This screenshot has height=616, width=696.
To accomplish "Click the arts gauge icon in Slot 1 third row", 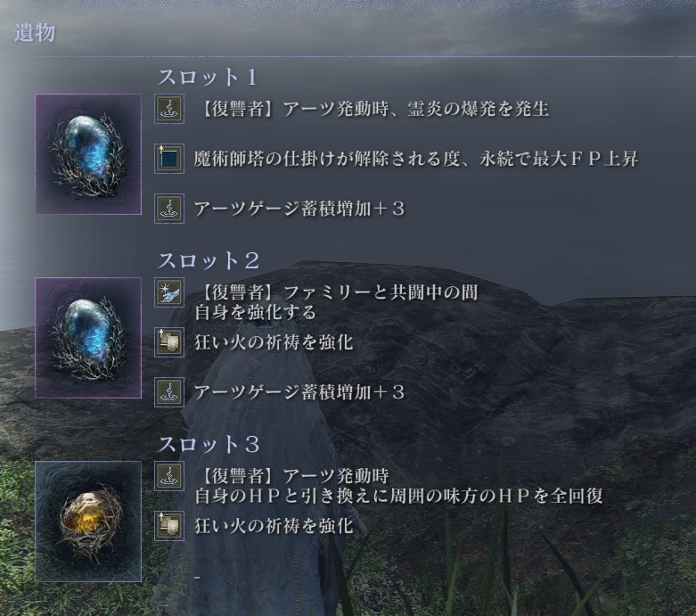I will click(x=169, y=209).
